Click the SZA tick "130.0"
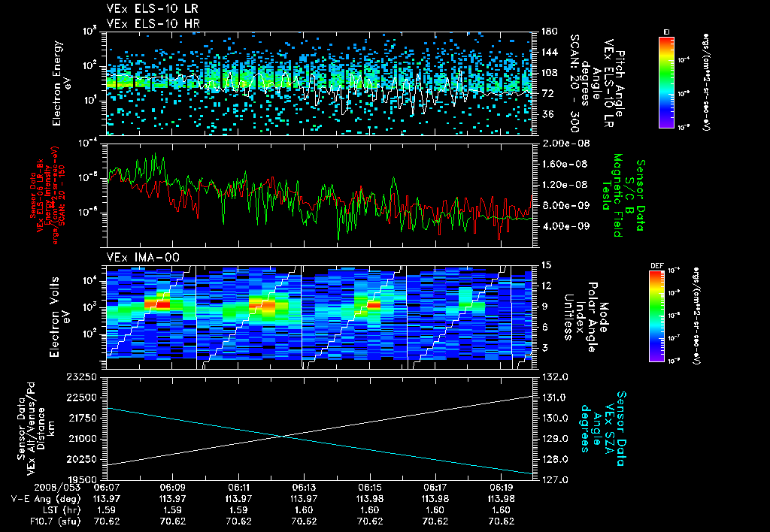 555,418
